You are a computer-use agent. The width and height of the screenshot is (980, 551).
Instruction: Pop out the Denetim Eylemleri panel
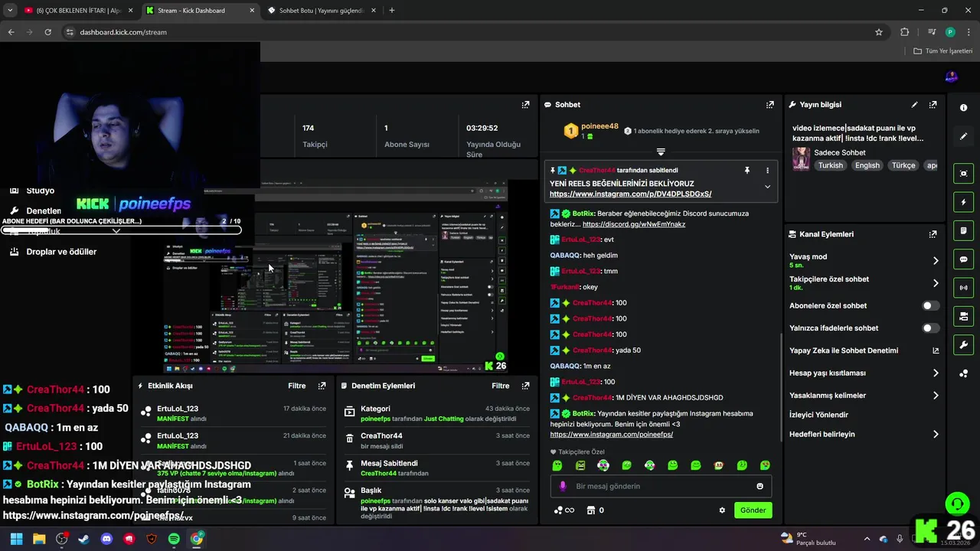pos(525,386)
